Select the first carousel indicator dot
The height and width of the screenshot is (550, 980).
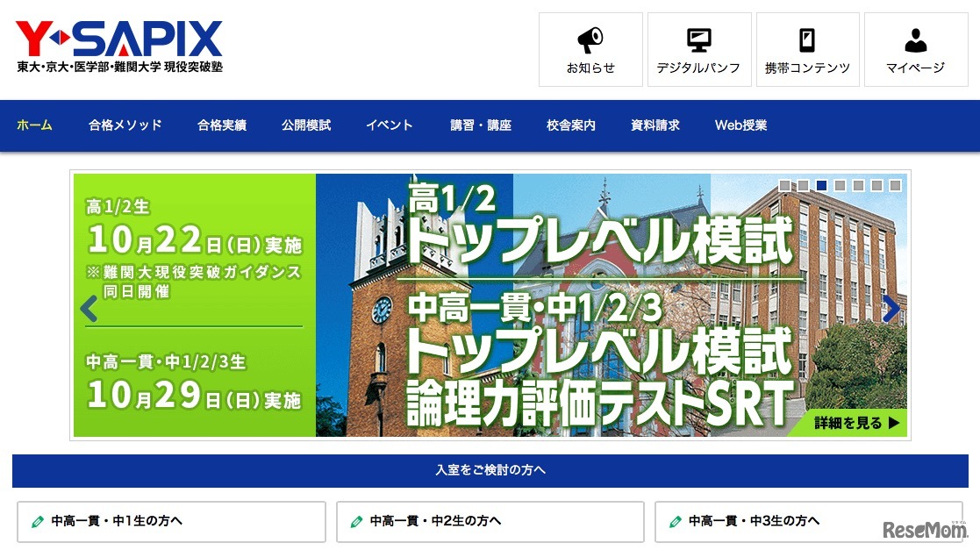[x=785, y=186]
